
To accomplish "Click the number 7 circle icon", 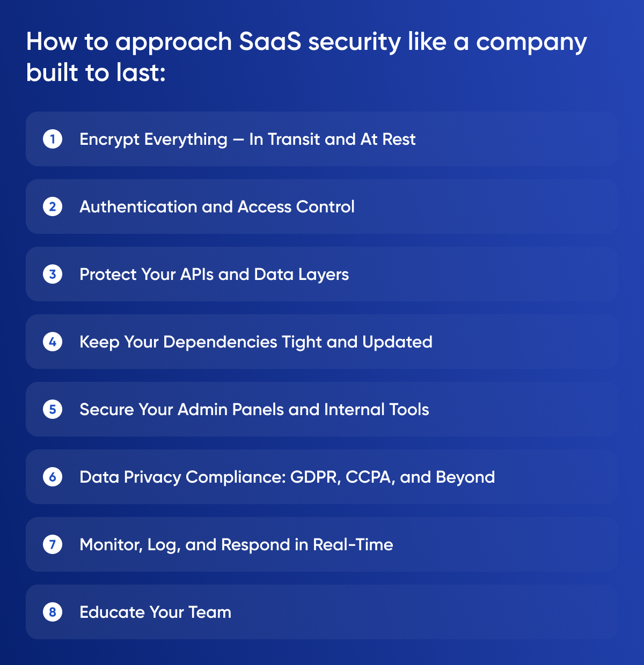I will pos(53,545).
